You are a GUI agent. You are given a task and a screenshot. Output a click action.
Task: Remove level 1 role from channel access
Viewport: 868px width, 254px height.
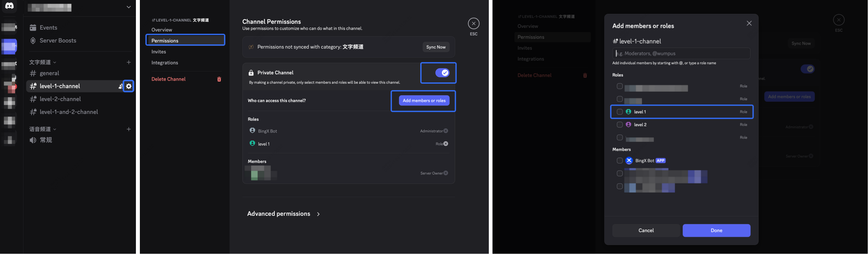446,144
